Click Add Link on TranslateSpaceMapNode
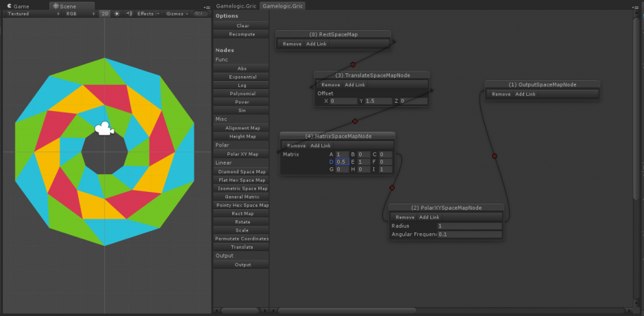The height and width of the screenshot is (316, 644). click(355, 84)
